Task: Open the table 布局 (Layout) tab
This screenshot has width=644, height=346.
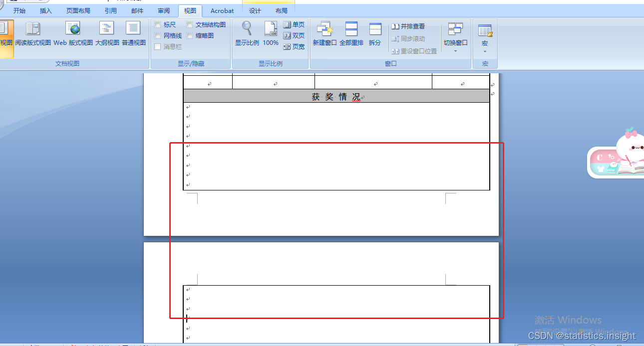Action: [282, 10]
